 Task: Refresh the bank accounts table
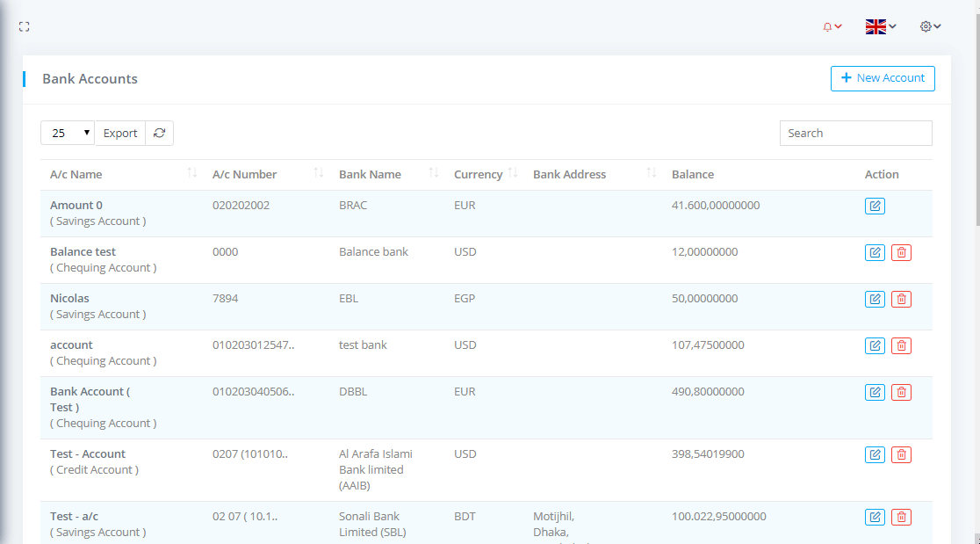(x=159, y=133)
